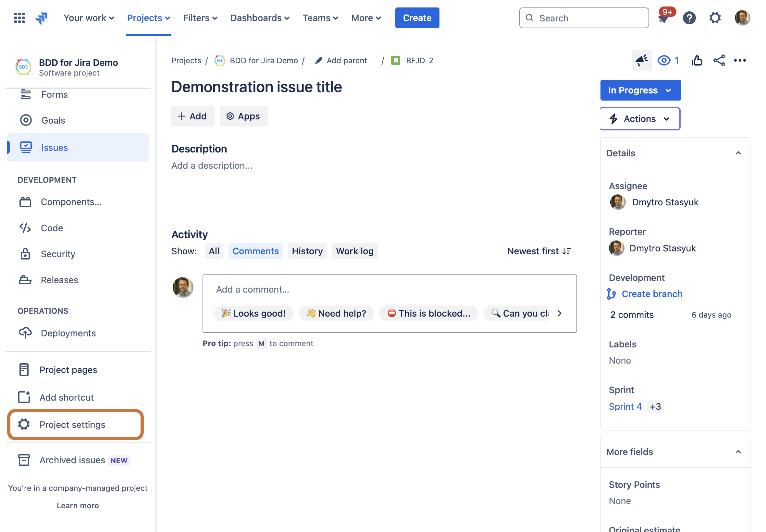Click the Add shortcut icon

(x=24, y=397)
